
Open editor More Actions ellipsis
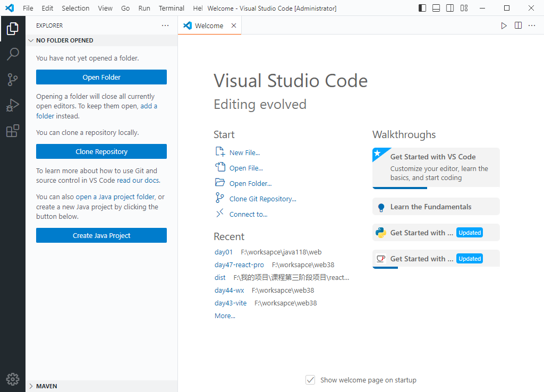point(532,25)
